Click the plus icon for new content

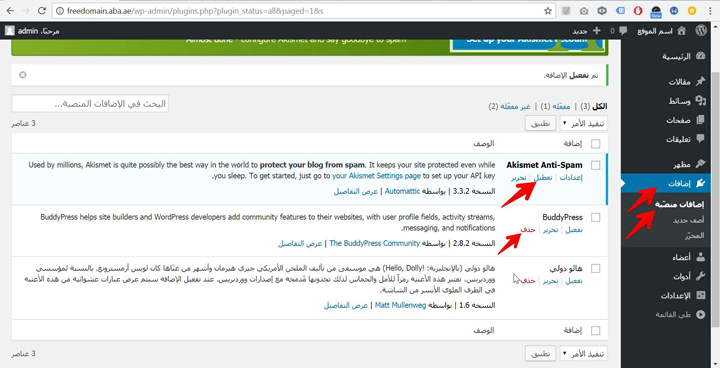pyautogui.click(x=596, y=31)
